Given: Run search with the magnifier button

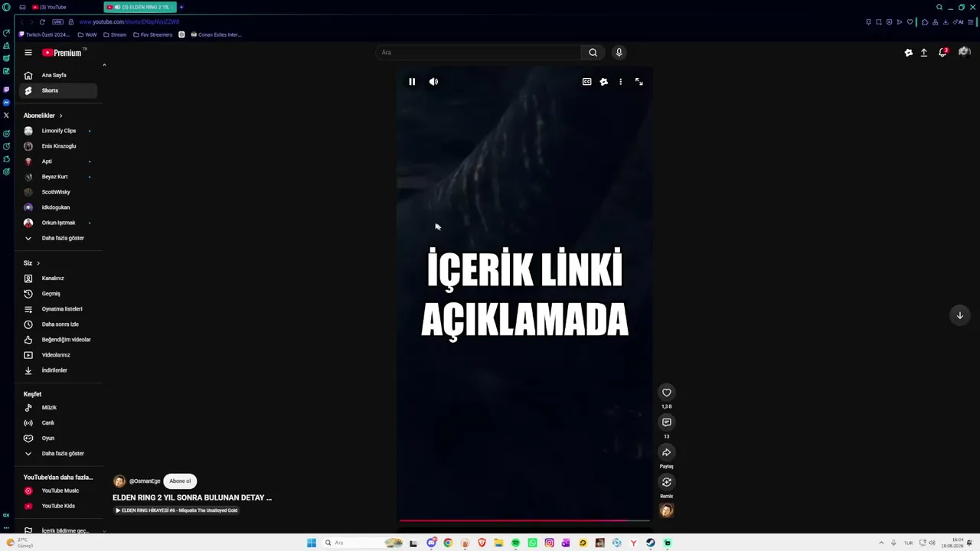Looking at the screenshot, I should 593,52.
